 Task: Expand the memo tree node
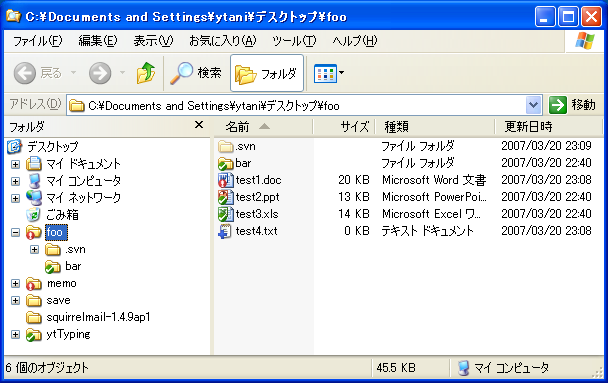16,283
